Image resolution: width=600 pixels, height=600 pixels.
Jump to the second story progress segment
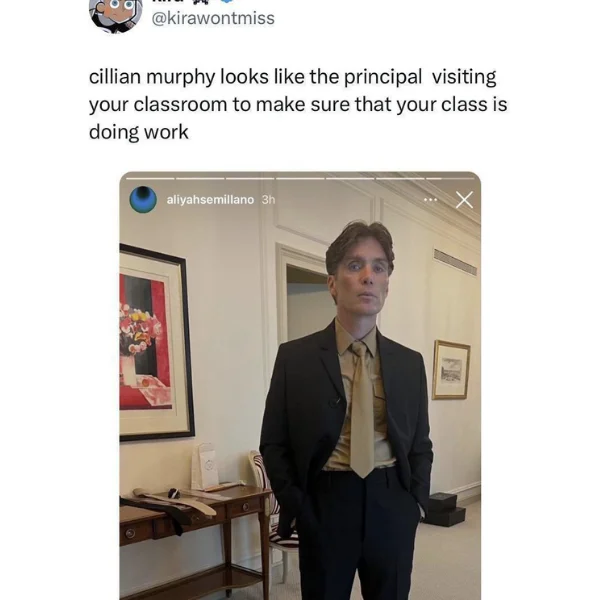tap(200, 178)
